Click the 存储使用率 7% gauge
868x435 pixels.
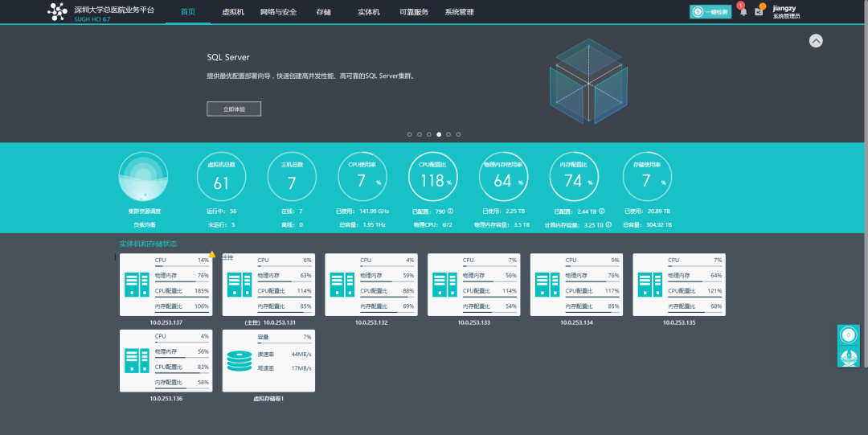(647, 177)
